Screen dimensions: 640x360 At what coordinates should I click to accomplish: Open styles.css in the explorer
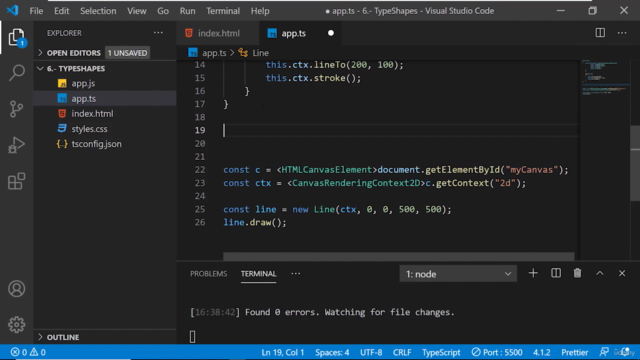[x=105, y=129]
